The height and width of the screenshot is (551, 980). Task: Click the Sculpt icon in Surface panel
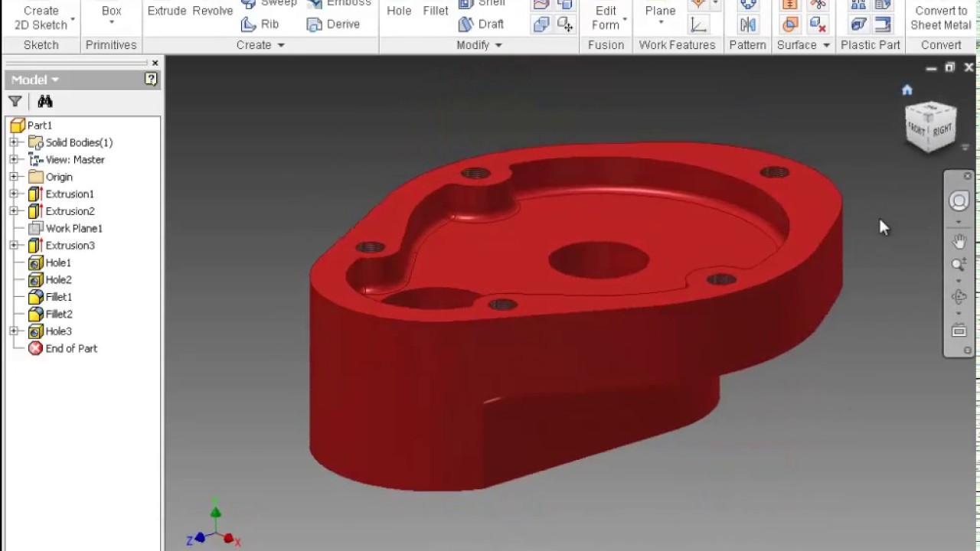pyautogui.click(x=789, y=24)
